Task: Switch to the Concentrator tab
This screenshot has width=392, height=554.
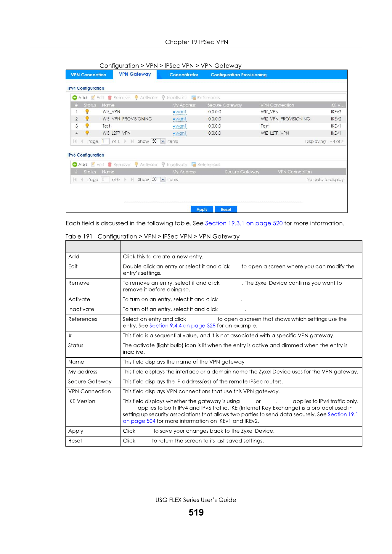Action: coord(184,75)
